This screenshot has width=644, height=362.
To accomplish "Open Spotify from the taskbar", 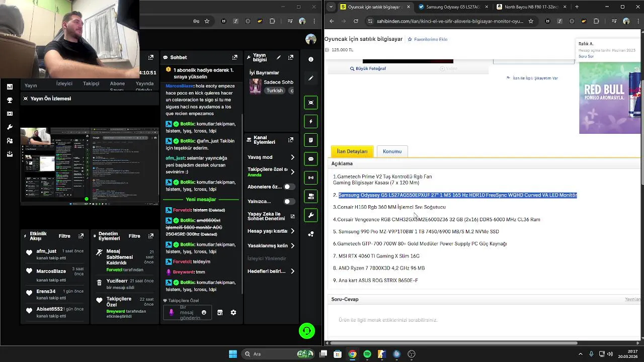I will [x=367, y=354].
